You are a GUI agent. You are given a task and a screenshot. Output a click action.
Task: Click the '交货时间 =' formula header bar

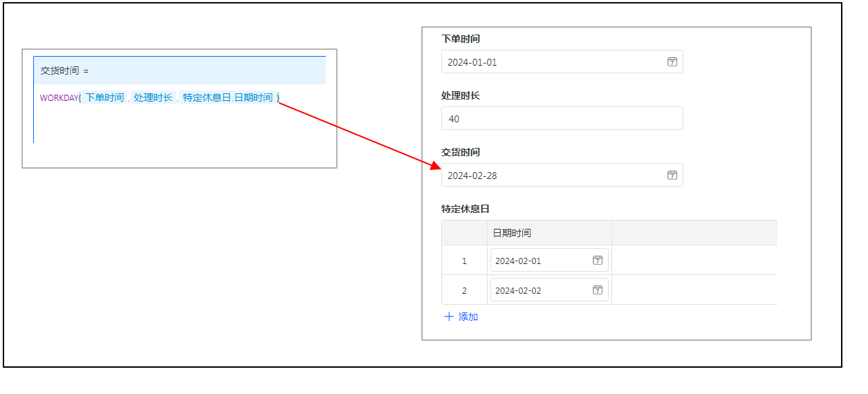pyautogui.click(x=180, y=71)
